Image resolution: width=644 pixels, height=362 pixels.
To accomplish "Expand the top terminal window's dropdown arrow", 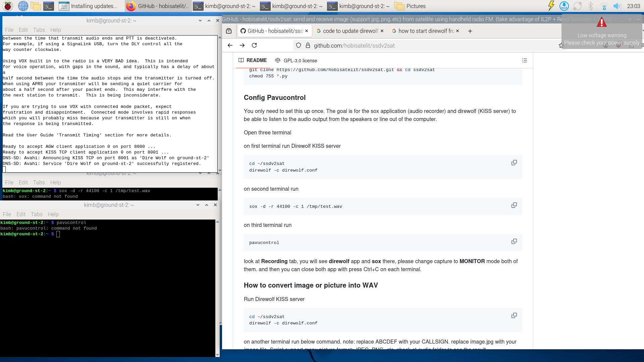I will 200,20.
